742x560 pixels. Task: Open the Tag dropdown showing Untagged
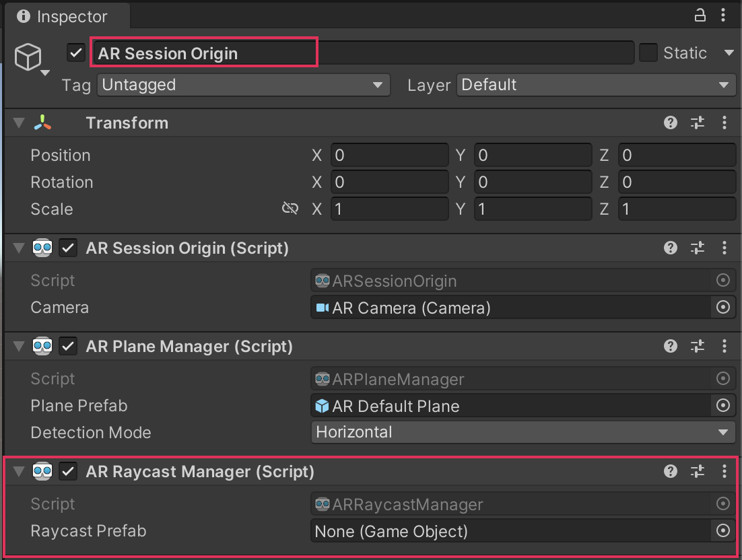(x=243, y=85)
